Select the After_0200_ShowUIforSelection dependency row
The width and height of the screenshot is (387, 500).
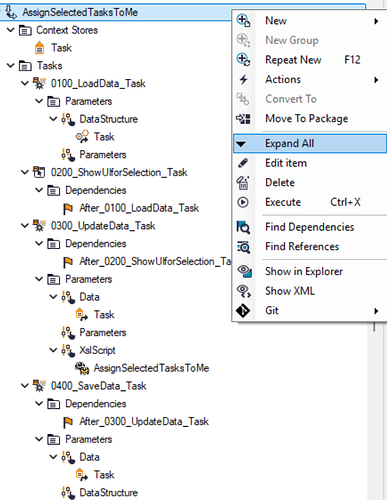coord(155,262)
